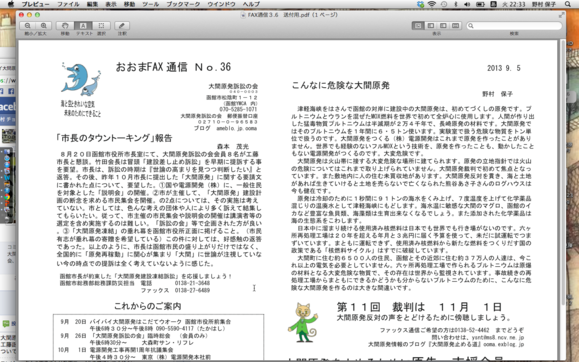Click heading 「市長のタウントーキング」報告

(114, 138)
